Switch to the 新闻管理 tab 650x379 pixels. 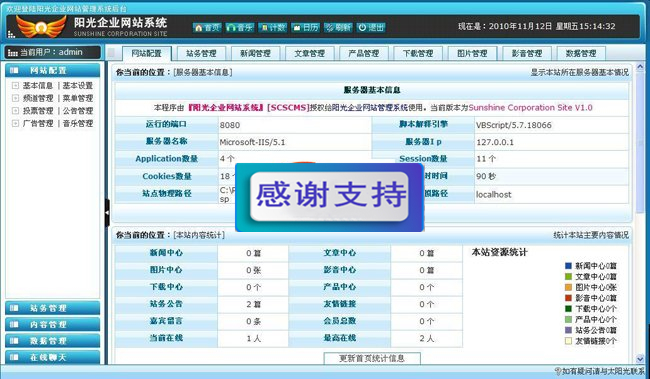point(255,53)
